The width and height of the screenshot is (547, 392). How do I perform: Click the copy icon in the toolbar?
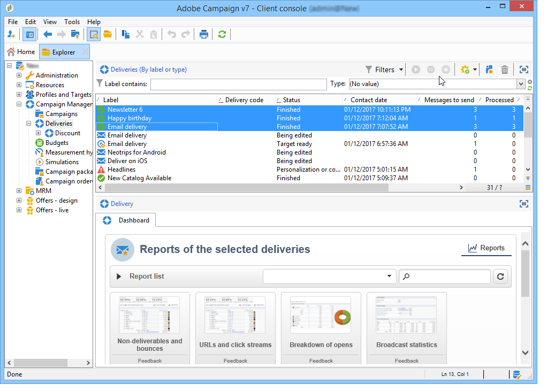[126, 35]
